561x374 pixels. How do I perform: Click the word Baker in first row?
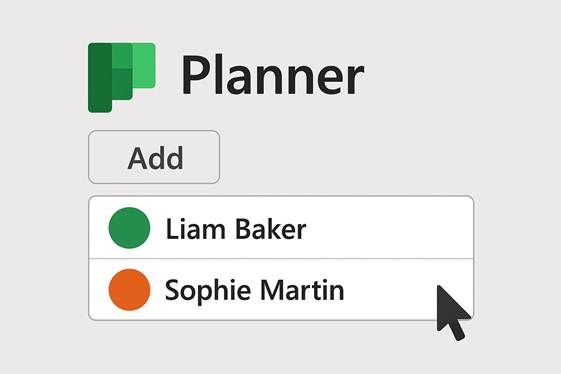coord(271,229)
